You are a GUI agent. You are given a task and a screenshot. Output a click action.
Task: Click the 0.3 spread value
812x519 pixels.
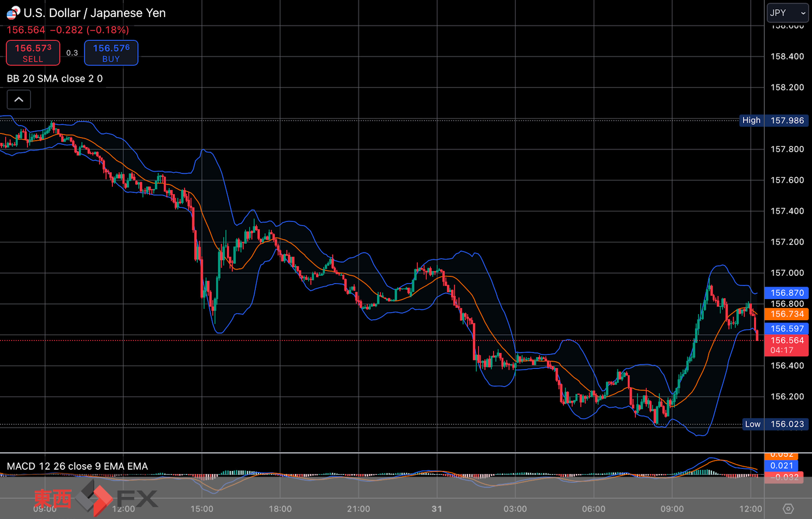pyautogui.click(x=72, y=53)
